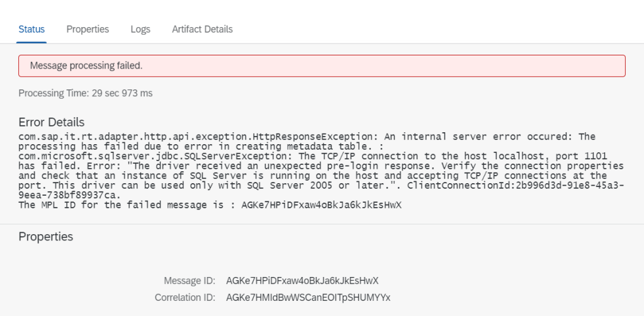Open the Properties tab
644x316 pixels.
point(88,29)
